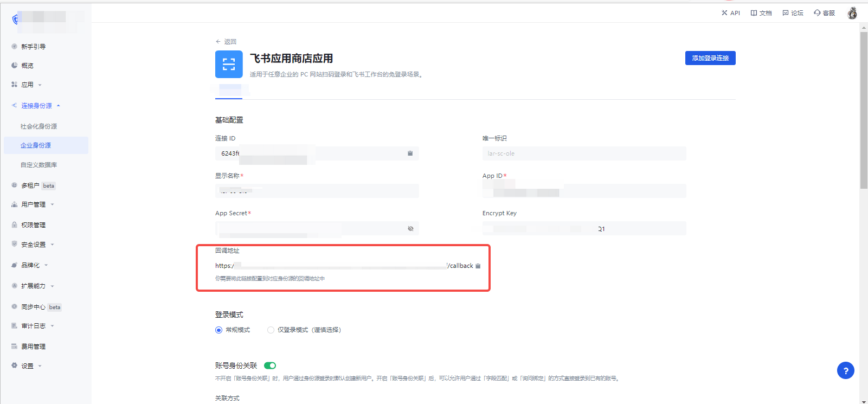Image resolution: width=868 pixels, height=404 pixels.
Task: Expand the 用户管理 sidebar menu
Action: [34, 204]
